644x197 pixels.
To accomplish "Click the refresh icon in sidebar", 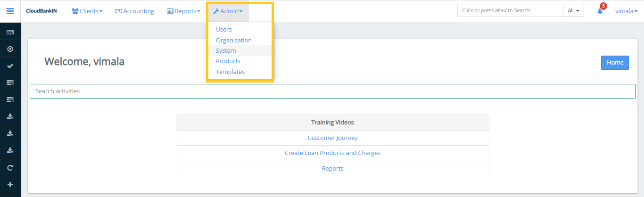I will pos(10,167).
